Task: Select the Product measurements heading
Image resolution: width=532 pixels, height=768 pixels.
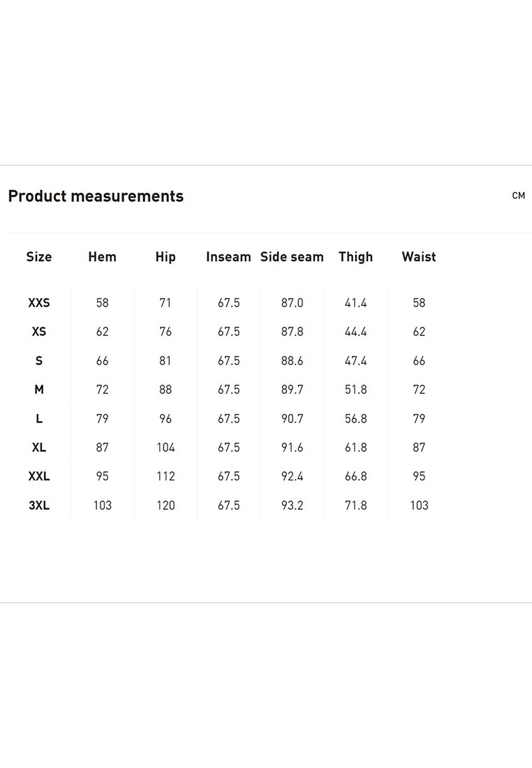Action: coord(96,196)
